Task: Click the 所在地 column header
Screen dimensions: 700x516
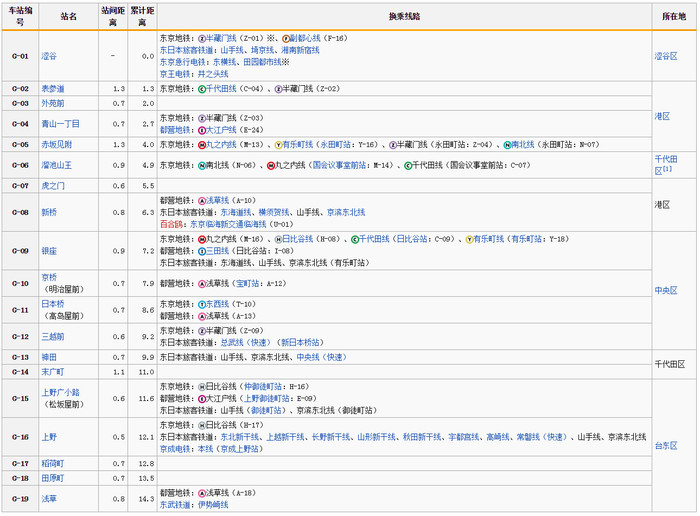Action: pos(674,17)
